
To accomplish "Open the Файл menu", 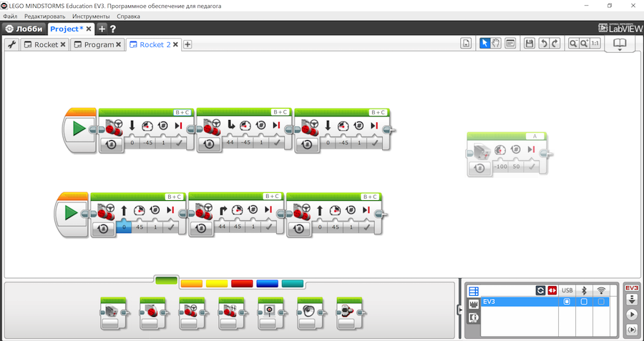I will (x=10, y=16).
